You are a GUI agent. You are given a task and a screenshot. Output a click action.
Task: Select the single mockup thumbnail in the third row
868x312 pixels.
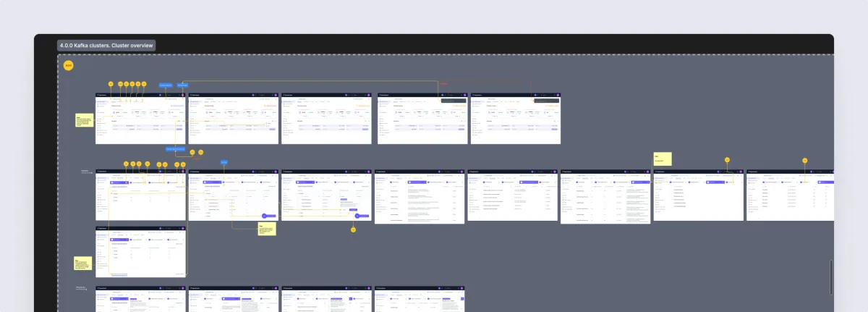(140, 251)
